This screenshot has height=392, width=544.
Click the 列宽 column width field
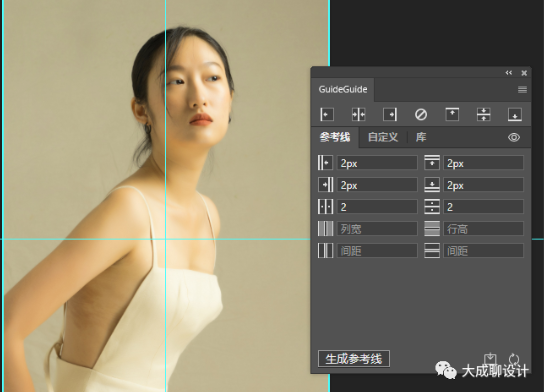click(x=377, y=229)
